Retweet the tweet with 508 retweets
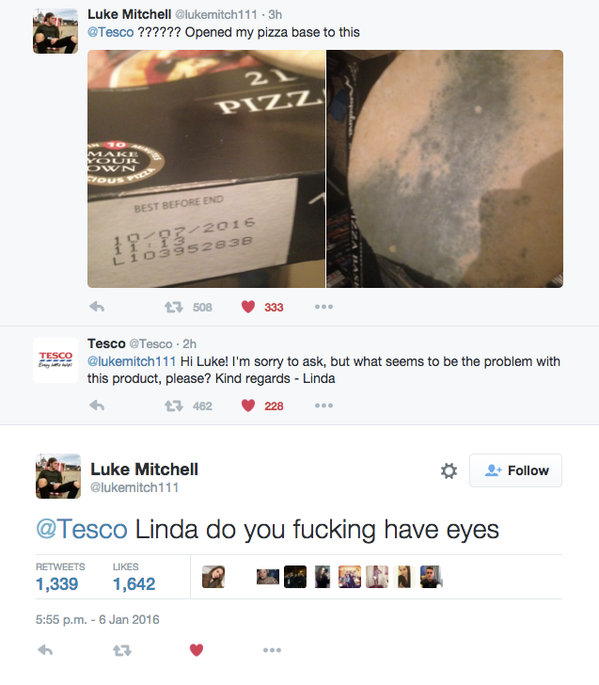Image resolution: width=599 pixels, height=685 pixels. pos(173,307)
